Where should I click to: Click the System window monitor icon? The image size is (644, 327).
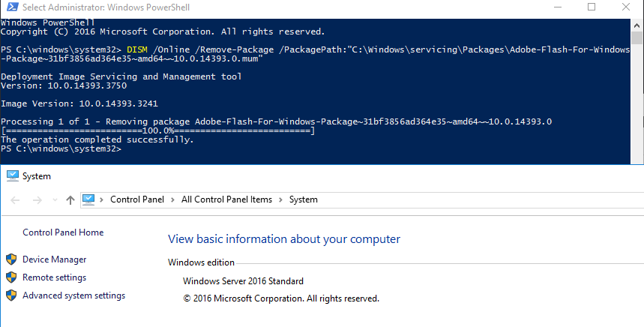click(12, 176)
